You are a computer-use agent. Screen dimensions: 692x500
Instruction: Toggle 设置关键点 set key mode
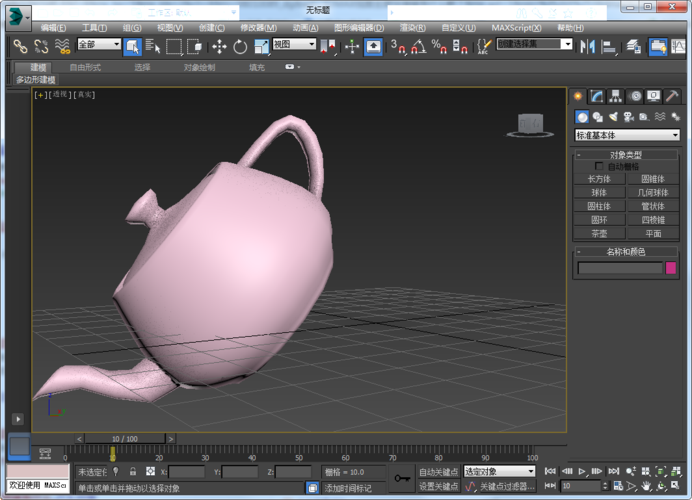438,486
